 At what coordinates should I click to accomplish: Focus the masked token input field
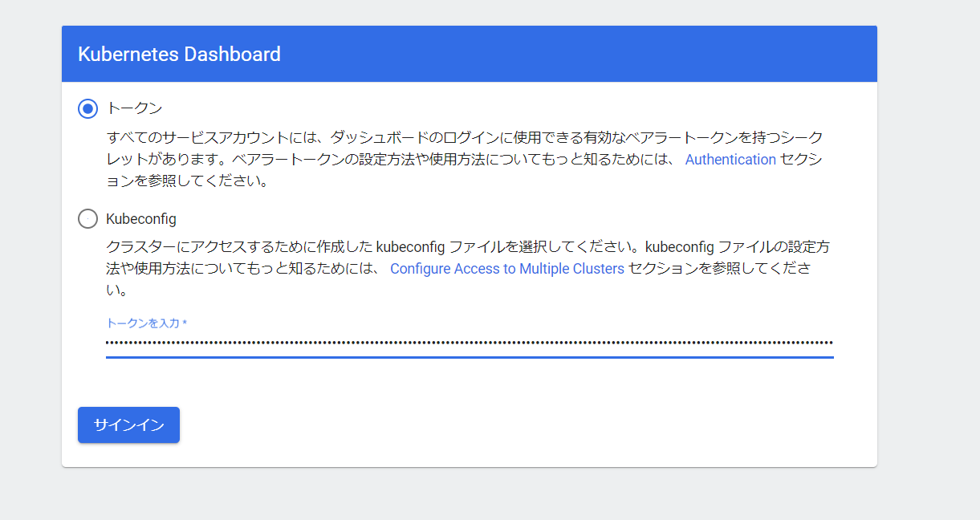[x=469, y=343]
